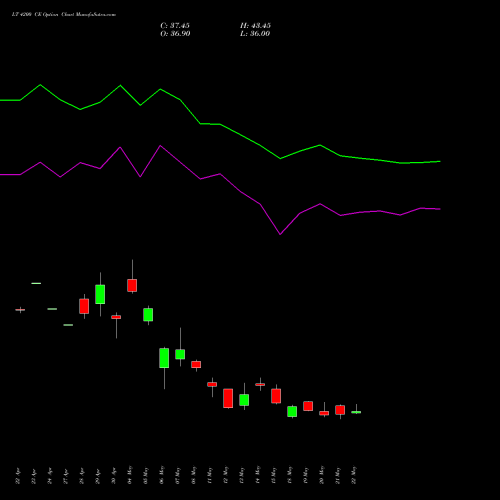Select the low value L: 36.00
This screenshot has width=500, height=500.
click(255, 34)
